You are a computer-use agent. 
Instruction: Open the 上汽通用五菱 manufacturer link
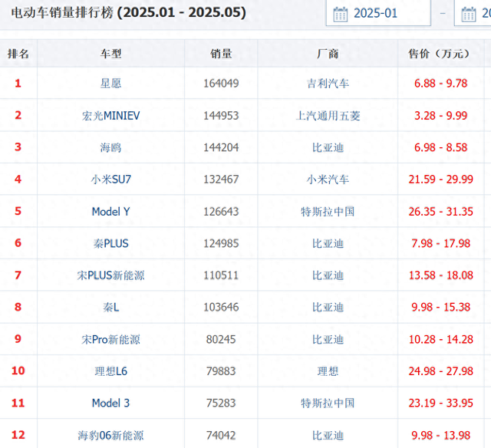[328, 116]
